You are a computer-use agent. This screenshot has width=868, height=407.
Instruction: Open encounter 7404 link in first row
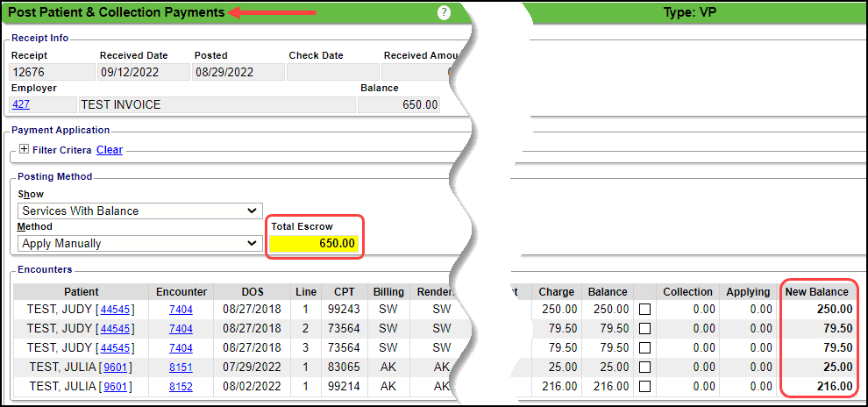click(x=181, y=309)
